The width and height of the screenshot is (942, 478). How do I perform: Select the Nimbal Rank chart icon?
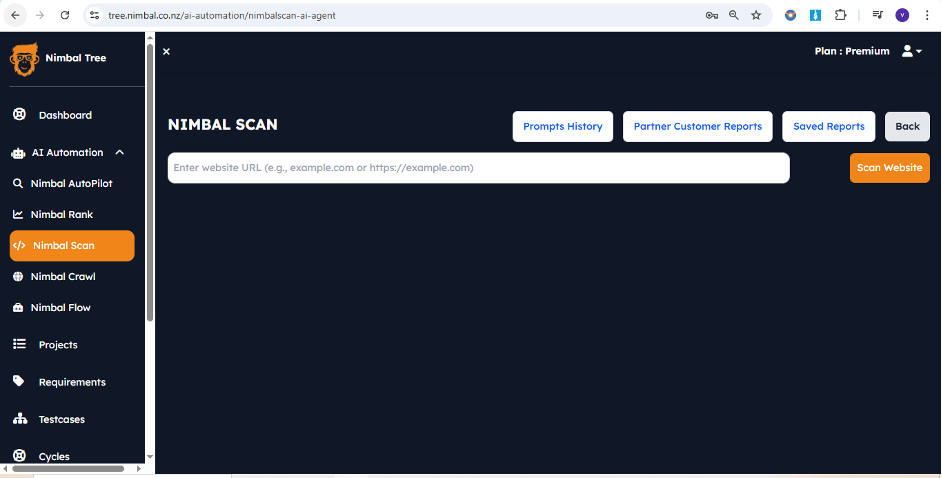[x=18, y=215]
